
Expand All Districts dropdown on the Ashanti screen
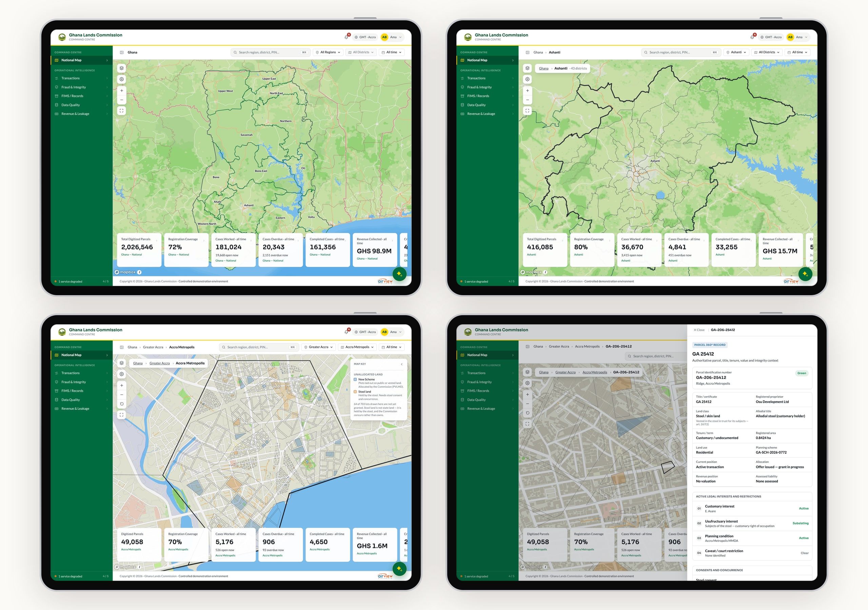point(767,53)
